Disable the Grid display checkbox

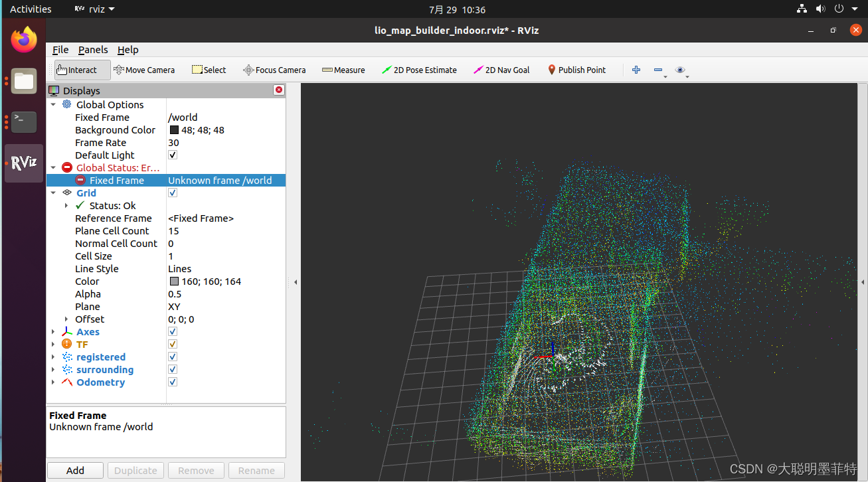(x=172, y=193)
